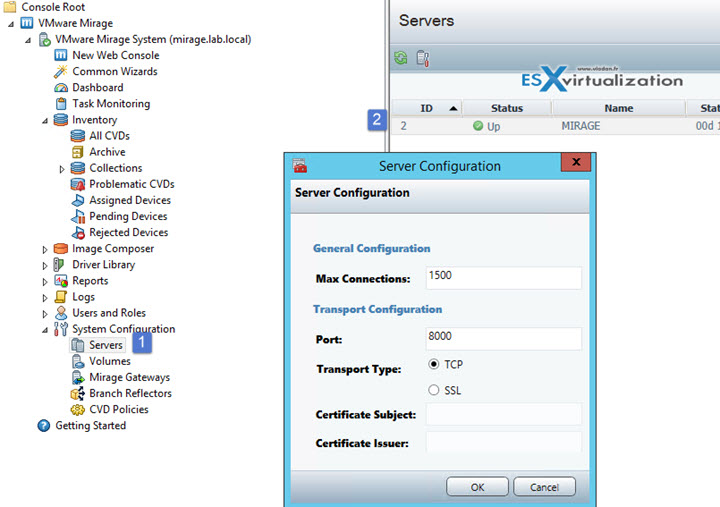Click Cancel in Server Configuration dialog
The height and width of the screenshot is (507, 720).
[544, 487]
